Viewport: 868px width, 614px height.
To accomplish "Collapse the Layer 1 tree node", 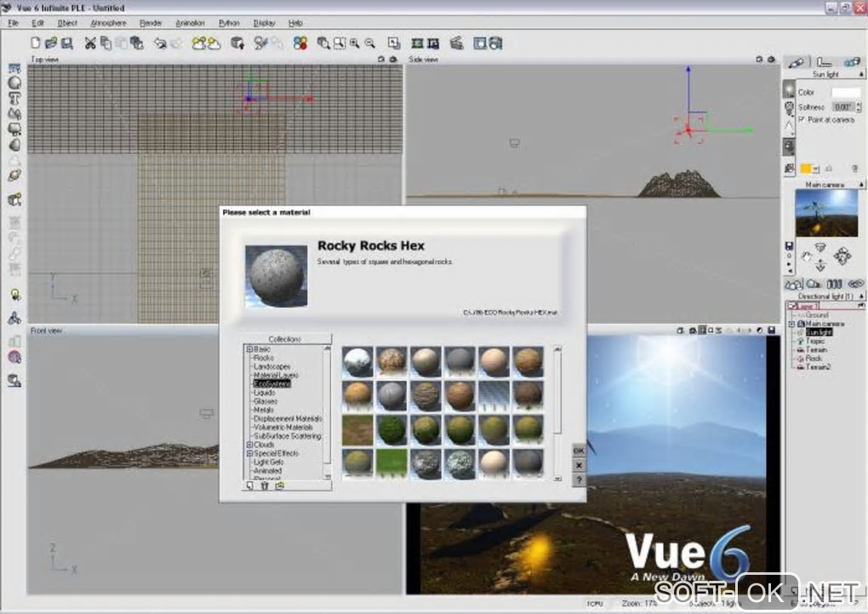I will pos(791,306).
